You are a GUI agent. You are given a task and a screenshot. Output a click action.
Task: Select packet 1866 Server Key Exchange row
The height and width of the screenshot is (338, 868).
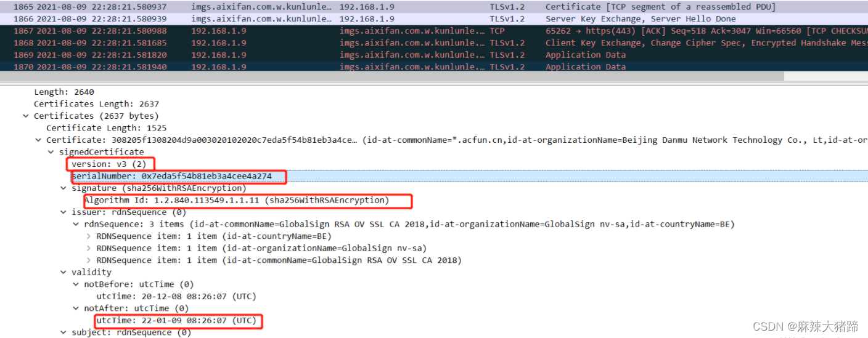tap(434, 19)
